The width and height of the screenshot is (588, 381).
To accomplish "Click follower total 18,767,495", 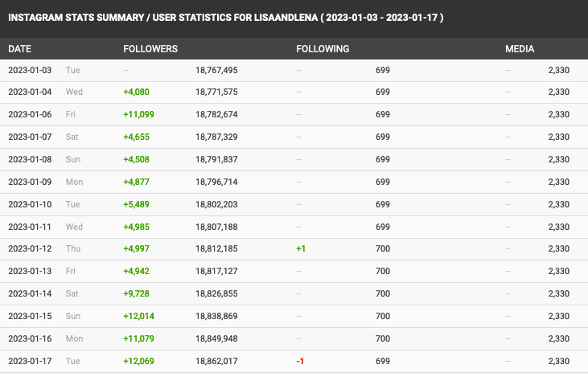I will click(x=216, y=70).
